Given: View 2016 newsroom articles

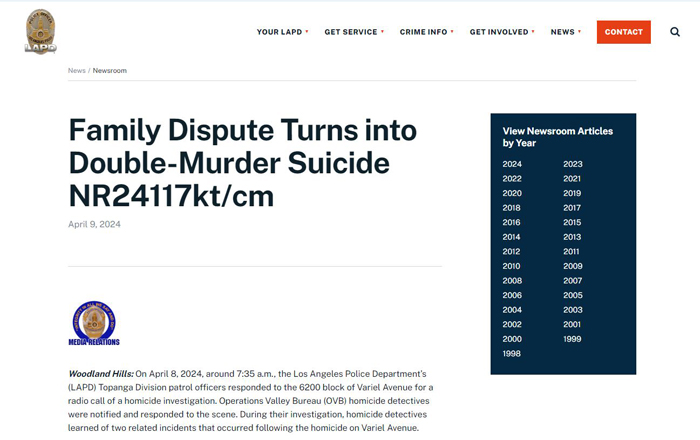Looking at the screenshot, I should click(x=512, y=222).
